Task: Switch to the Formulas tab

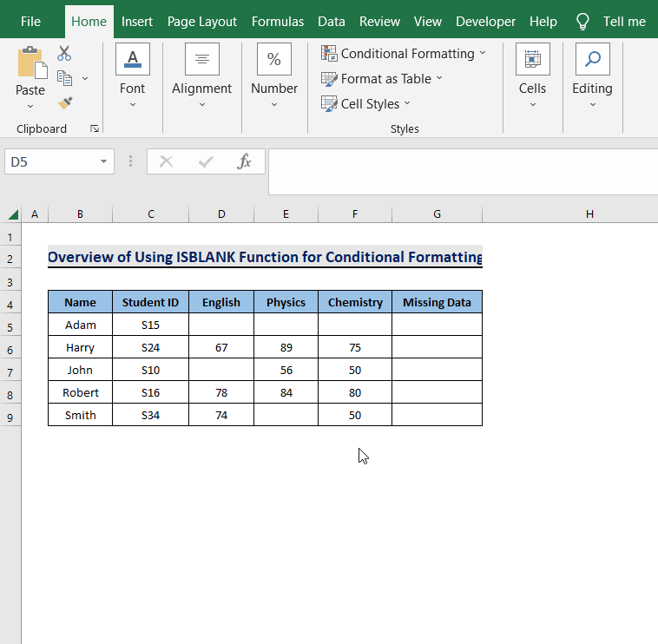Action: (278, 22)
